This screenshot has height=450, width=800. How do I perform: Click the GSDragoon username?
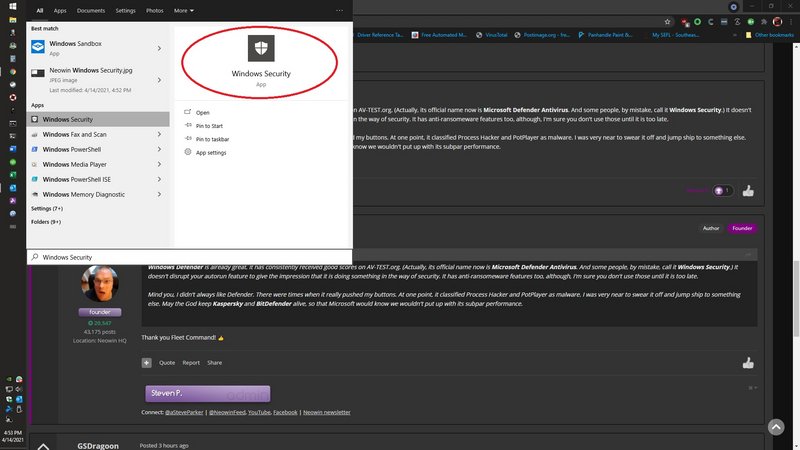tap(98, 445)
